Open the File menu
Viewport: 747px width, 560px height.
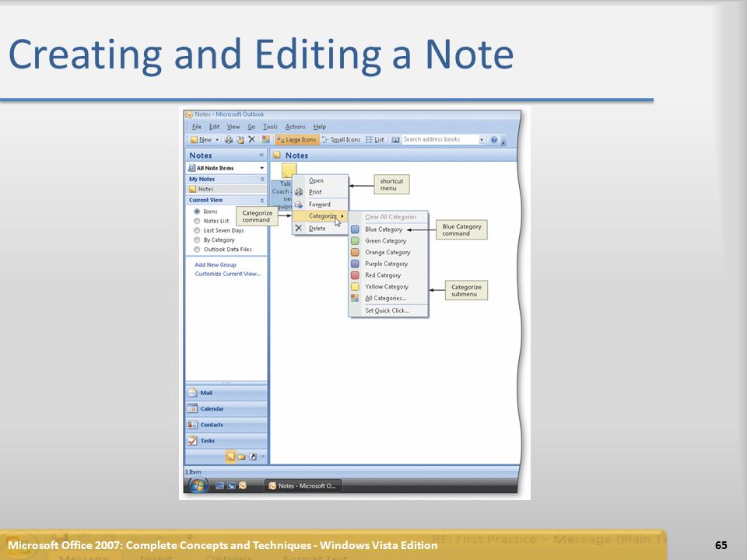(197, 127)
